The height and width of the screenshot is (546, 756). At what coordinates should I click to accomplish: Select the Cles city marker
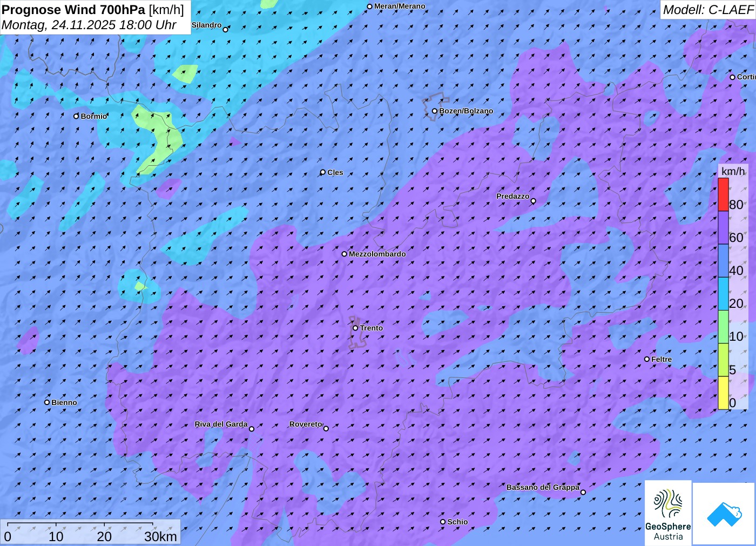(322, 172)
